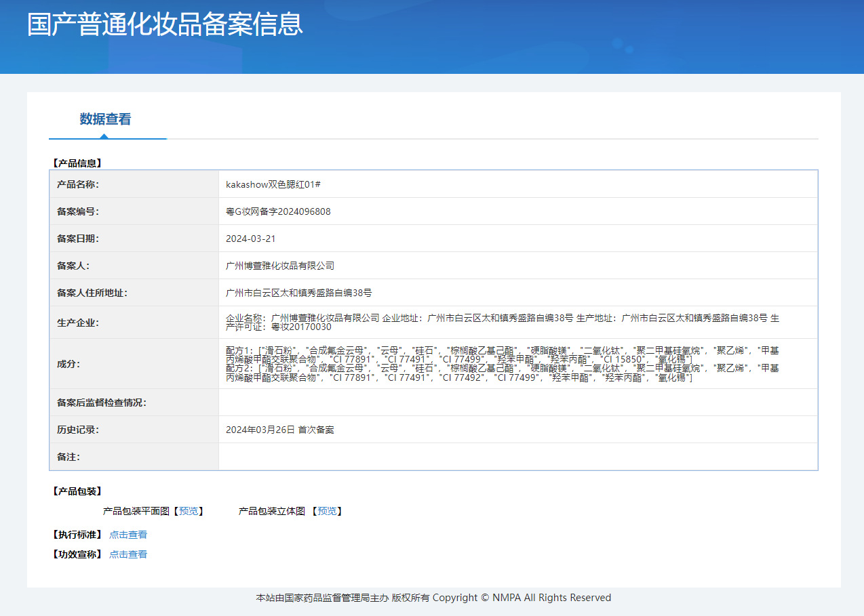Click the 备案后监督检查情况 row label
The width and height of the screenshot is (864, 616).
coord(101,403)
